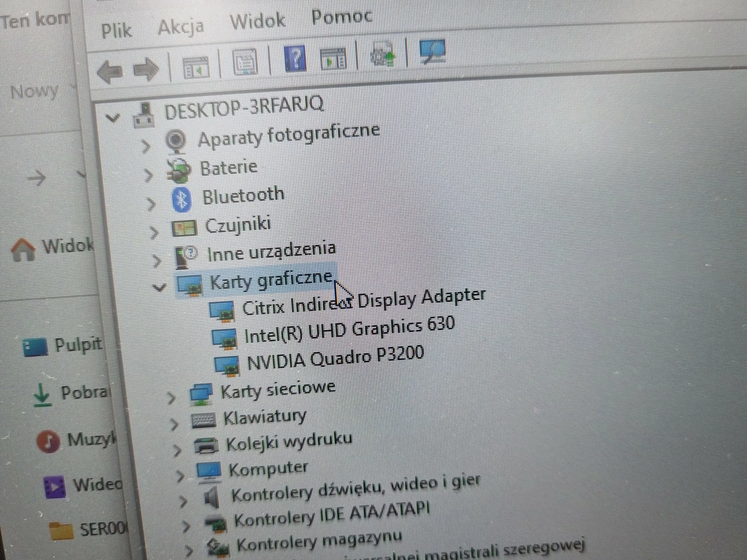This screenshot has width=747, height=560.
Task: Click the network icon for Karty sieciowe
Action: click(x=201, y=394)
